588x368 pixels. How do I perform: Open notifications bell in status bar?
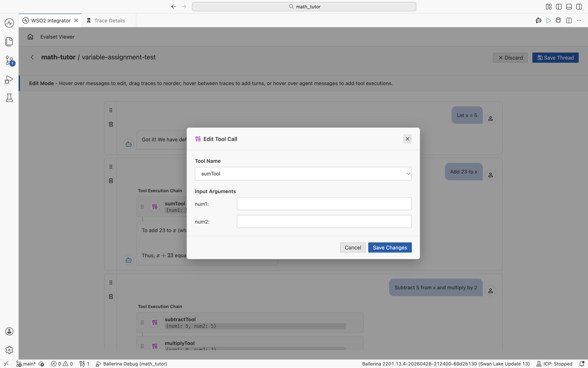[582, 364]
